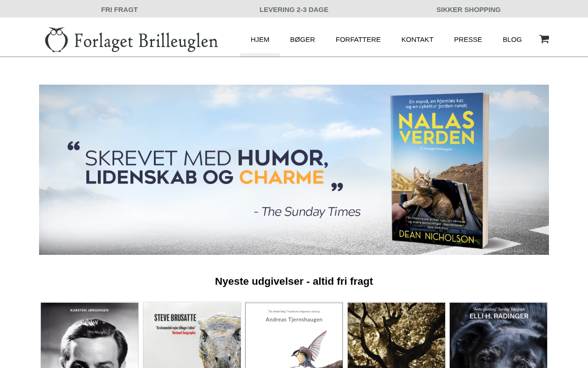Go to the HJEM menu item
Screen dimensions: 588x368
point(260,40)
